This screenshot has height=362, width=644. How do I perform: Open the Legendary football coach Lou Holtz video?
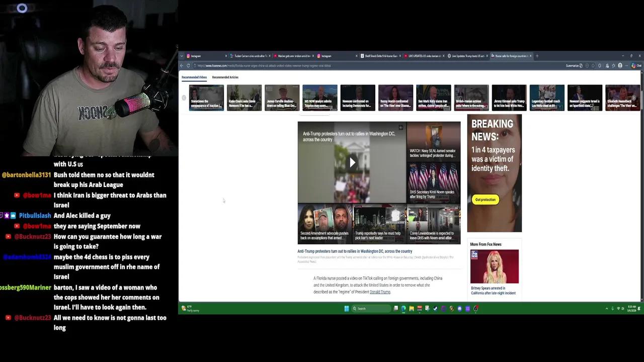click(547, 98)
